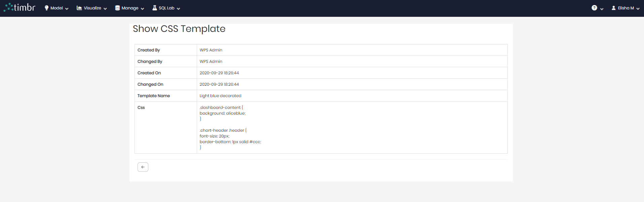This screenshot has width=644, height=202.
Task: Open the SQL Lab menu
Action: point(166,8)
